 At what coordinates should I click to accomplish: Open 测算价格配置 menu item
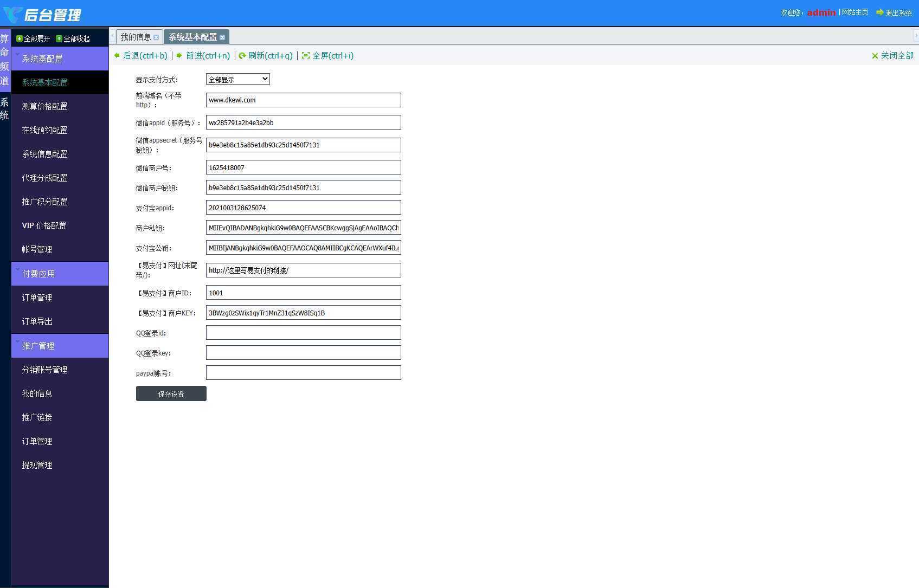[x=60, y=106]
